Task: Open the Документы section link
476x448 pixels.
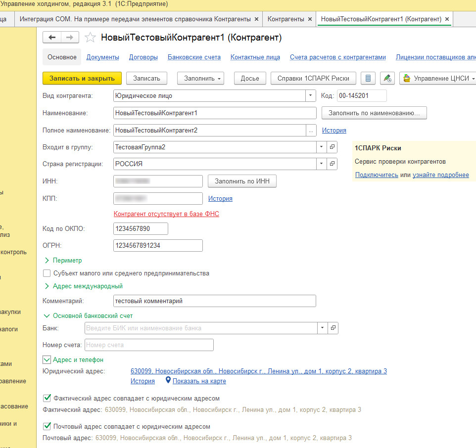Action: 102,57
